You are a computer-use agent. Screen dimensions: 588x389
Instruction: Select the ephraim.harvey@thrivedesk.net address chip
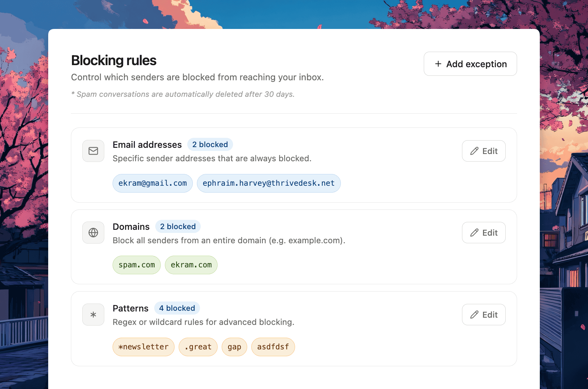click(269, 183)
